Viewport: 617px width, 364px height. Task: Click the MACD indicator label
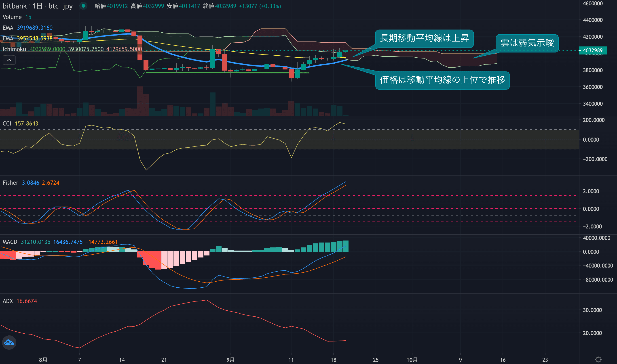click(10, 242)
